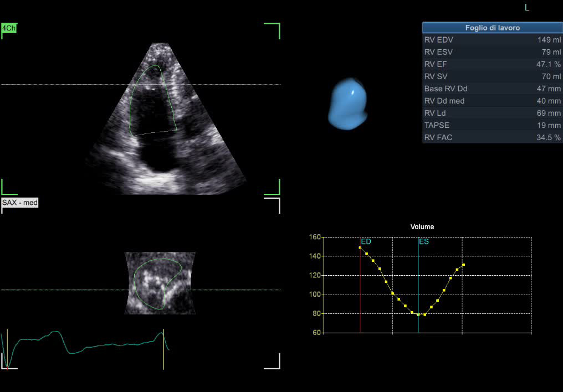Select the ES marker on volume chart
Screen dimensions: 563x392
coord(423,242)
